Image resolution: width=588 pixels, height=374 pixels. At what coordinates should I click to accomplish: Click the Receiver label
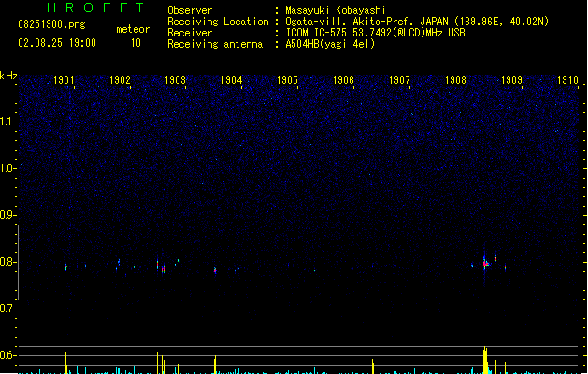pos(190,33)
